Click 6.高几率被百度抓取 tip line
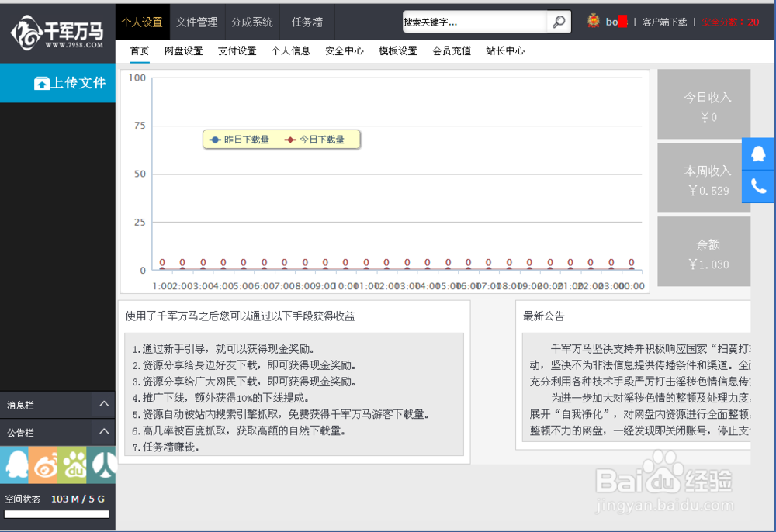The height and width of the screenshot is (532, 776). point(238,431)
